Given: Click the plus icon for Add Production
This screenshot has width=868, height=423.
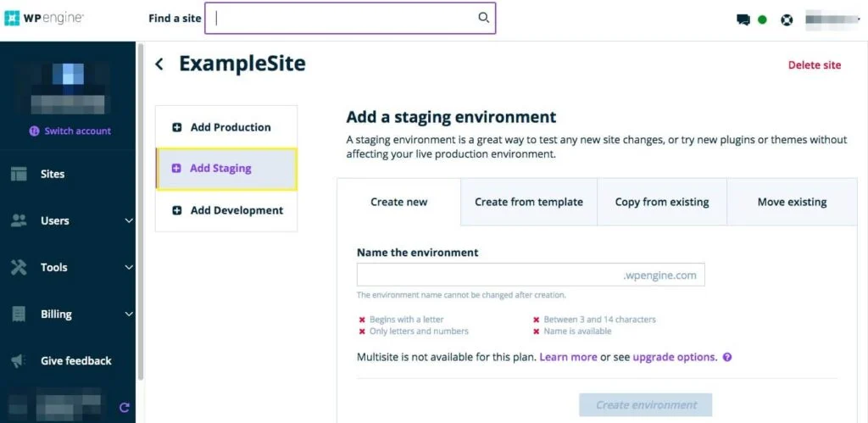Looking at the screenshot, I should 176,127.
